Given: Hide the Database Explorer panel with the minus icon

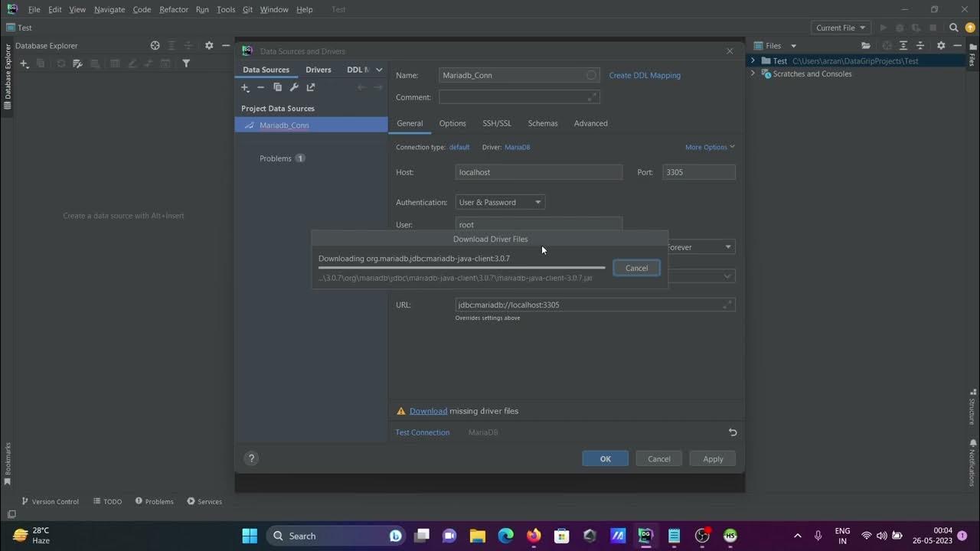Looking at the screenshot, I should click(x=226, y=46).
